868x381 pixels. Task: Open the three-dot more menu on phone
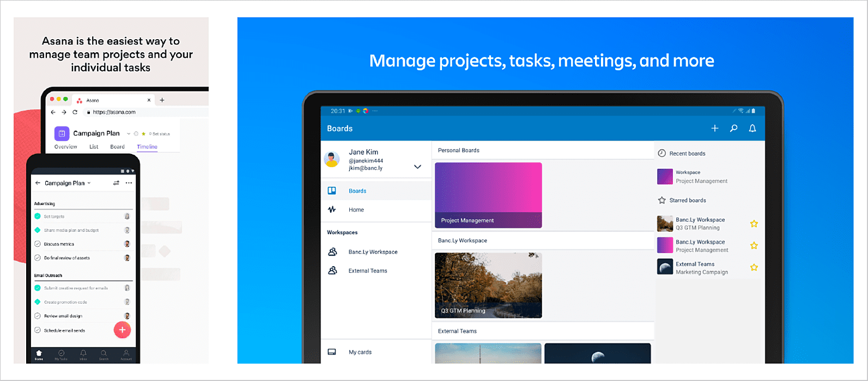[129, 183]
